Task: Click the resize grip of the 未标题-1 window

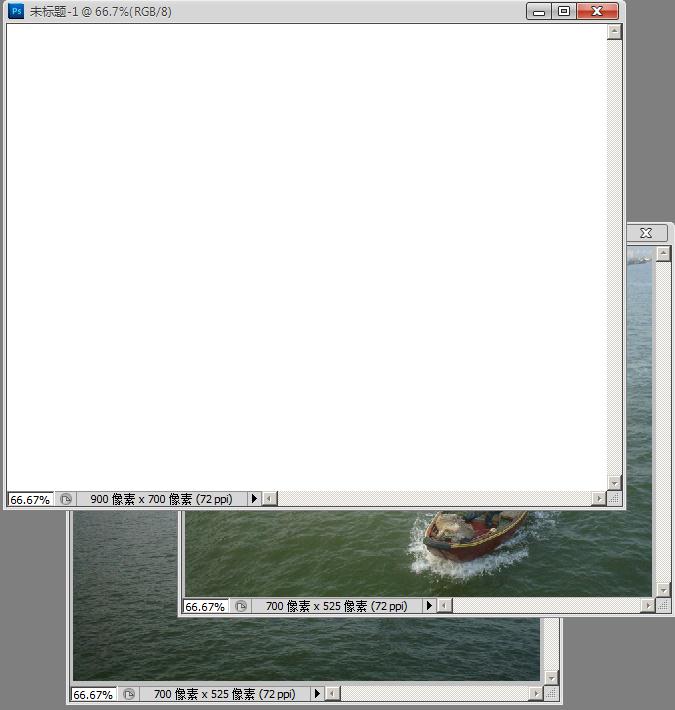Action: (x=614, y=499)
